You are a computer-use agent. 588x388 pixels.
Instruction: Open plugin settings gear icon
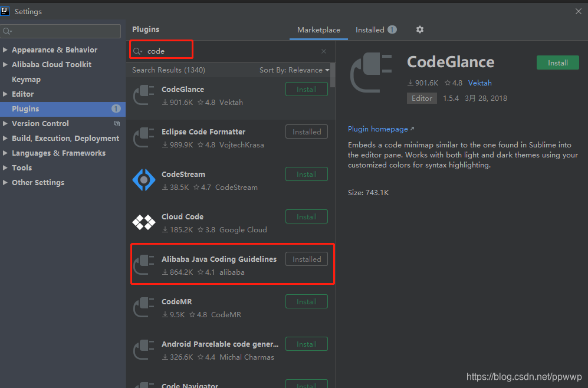420,29
